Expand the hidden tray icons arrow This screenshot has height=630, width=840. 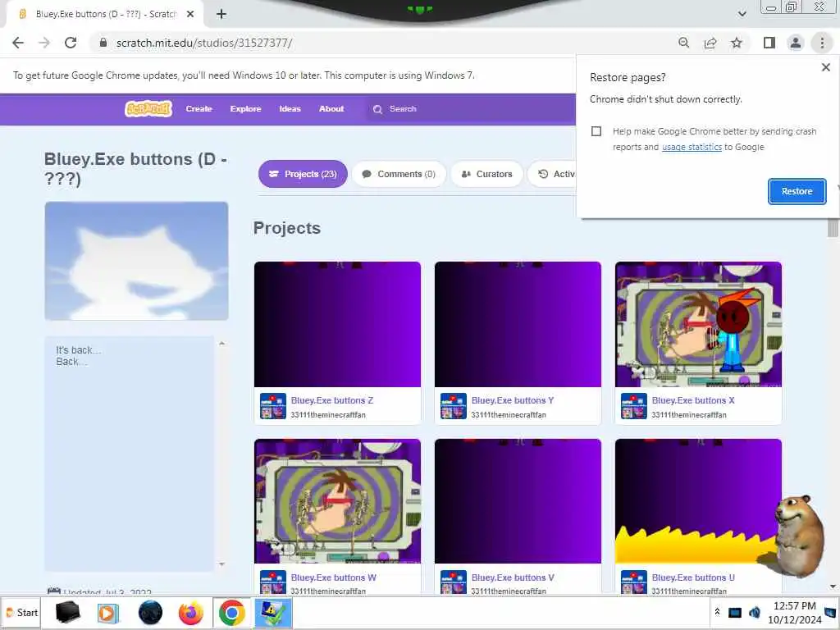tap(717, 612)
